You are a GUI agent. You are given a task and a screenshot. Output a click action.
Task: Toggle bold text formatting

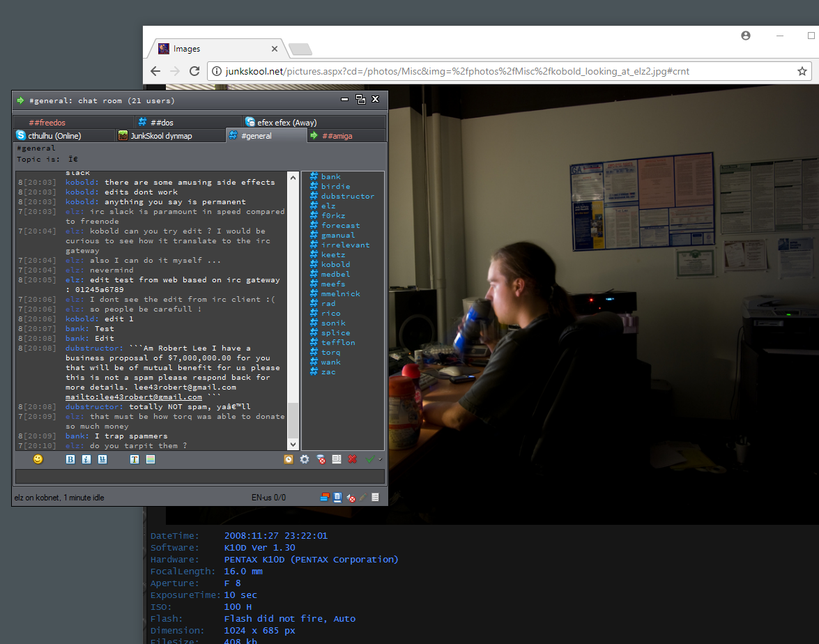(70, 459)
